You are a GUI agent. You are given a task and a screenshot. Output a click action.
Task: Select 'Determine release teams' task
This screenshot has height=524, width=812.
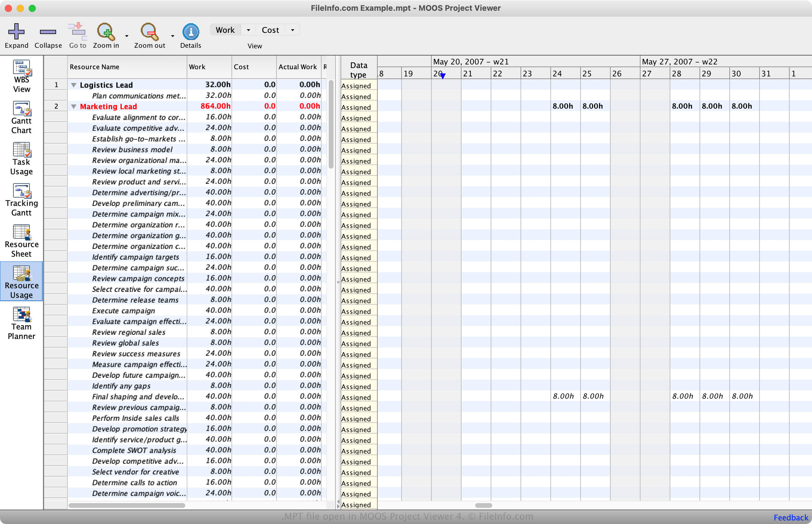135,300
